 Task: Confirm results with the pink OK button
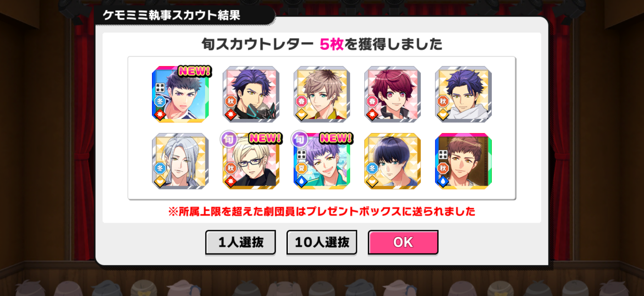403,242
